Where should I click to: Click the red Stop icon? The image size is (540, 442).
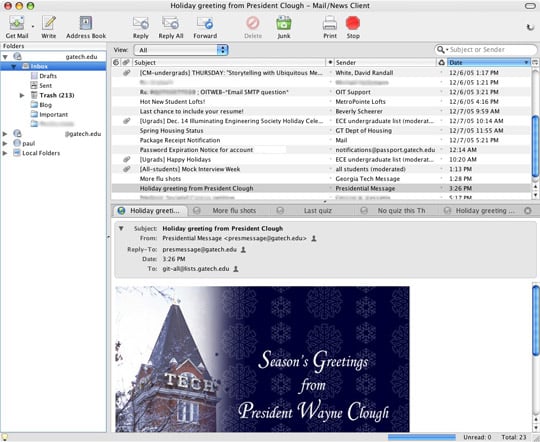pos(353,23)
